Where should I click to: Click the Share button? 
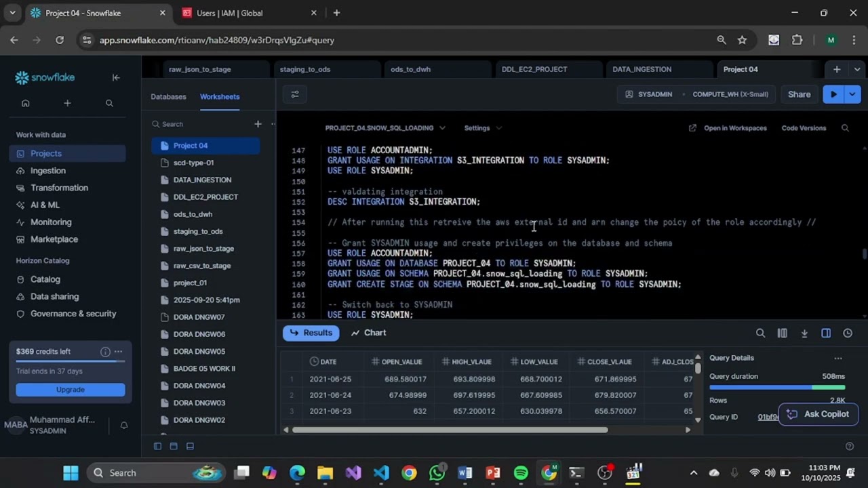(799, 94)
